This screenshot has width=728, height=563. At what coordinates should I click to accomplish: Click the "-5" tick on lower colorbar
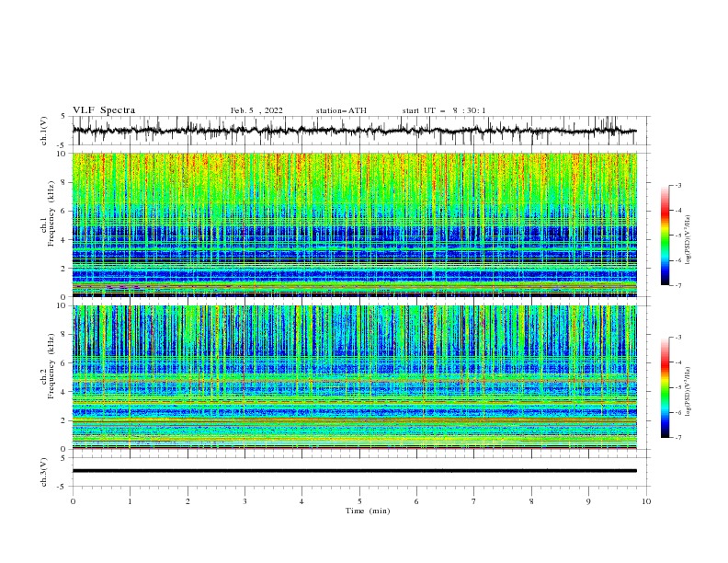click(x=677, y=387)
